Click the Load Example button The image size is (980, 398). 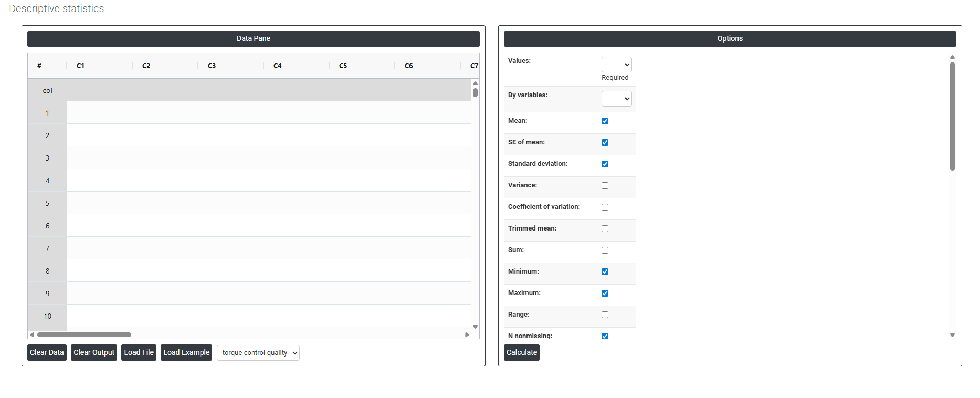(186, 352)
